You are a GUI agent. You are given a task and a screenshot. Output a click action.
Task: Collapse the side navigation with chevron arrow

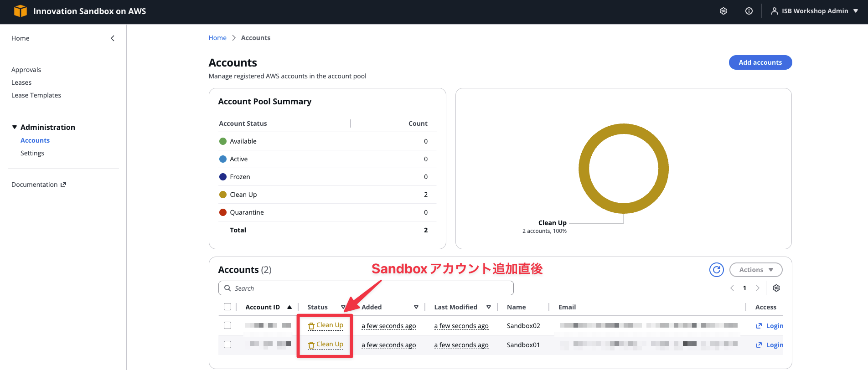(x=113, y=38)
